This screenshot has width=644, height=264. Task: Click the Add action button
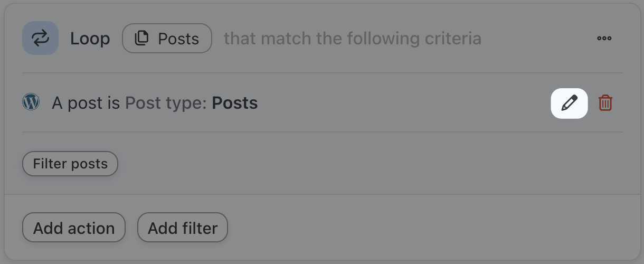pyautogui.click(x=74, y=228)
